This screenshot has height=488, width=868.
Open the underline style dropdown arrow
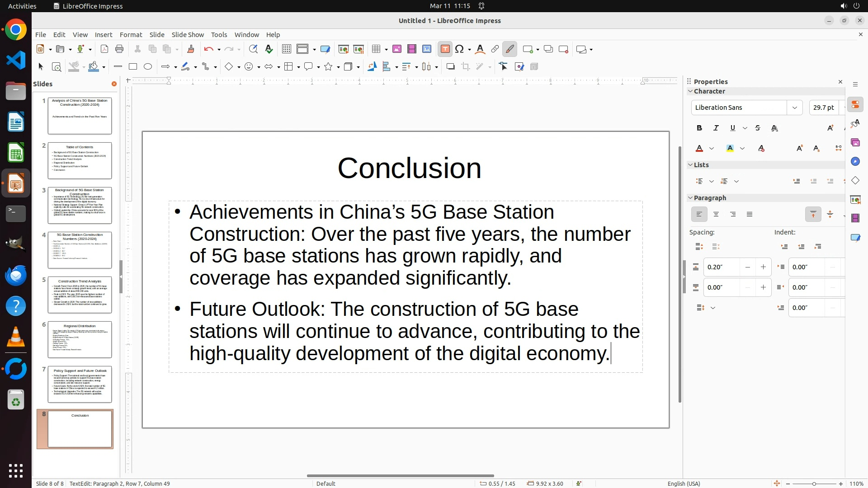coord(745,128)
